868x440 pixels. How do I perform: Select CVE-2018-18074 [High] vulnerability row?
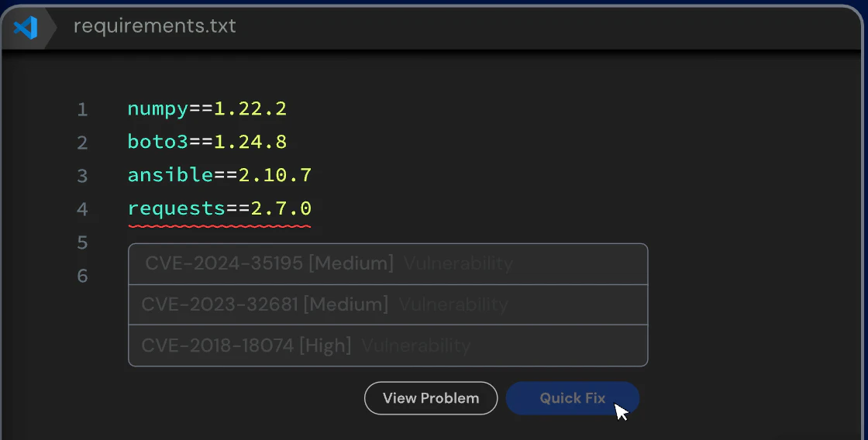[x=388, y=345]
